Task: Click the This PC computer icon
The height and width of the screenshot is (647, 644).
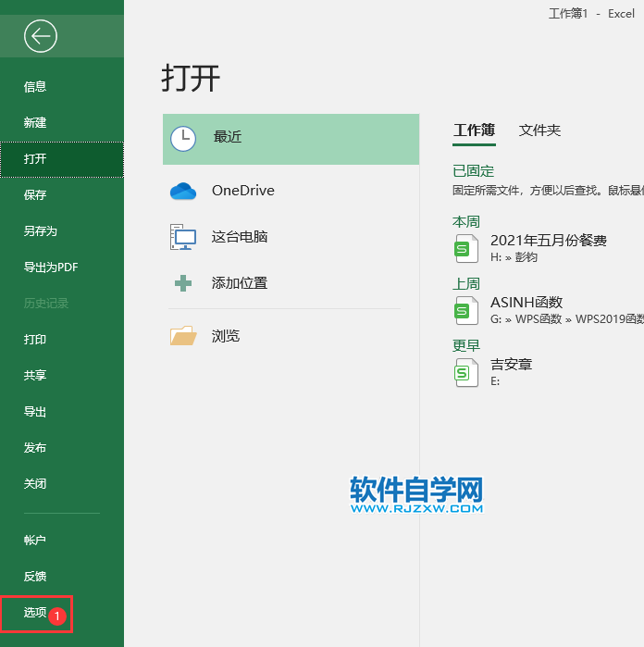Action: click(183, 237)
